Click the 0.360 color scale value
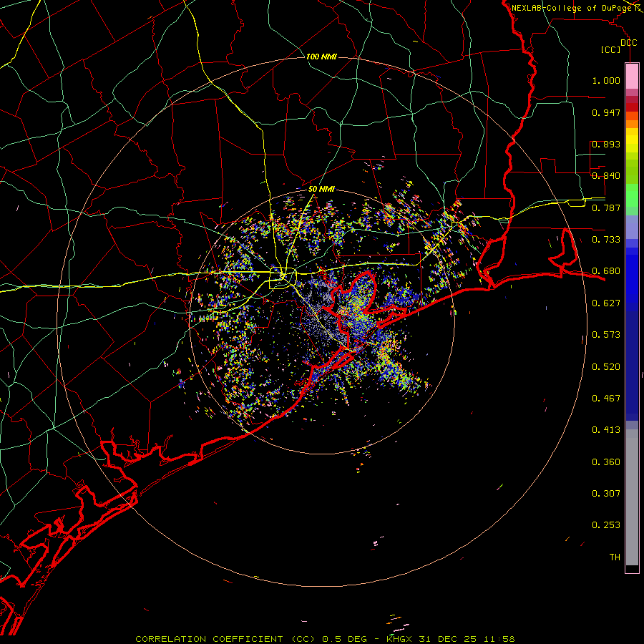This screenshot has height=644, width=644. pos(606,462)
